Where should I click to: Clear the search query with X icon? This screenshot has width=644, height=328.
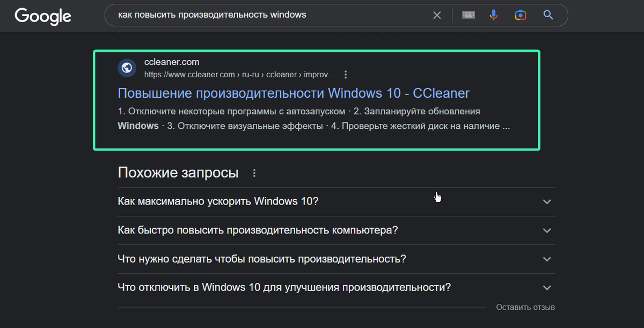pyautogui.click(x=437, y=15)
